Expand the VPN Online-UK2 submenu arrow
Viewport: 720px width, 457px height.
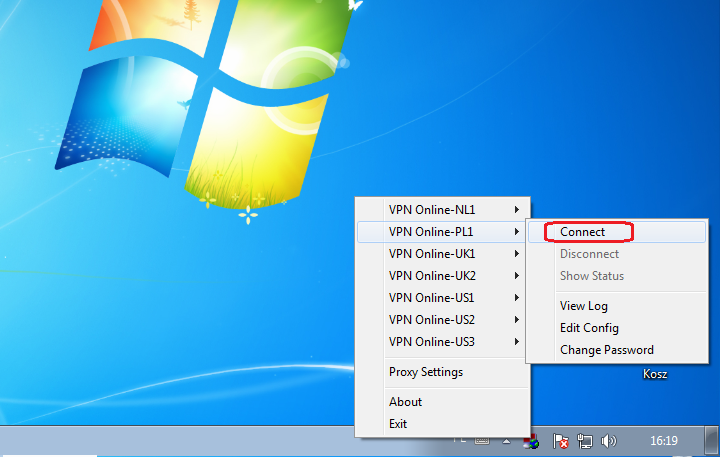[517, 276]
